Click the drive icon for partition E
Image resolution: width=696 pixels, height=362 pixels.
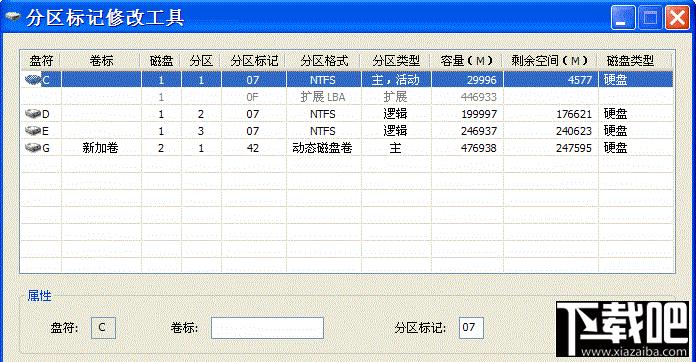pyautogui.click(x=33, y=130)
